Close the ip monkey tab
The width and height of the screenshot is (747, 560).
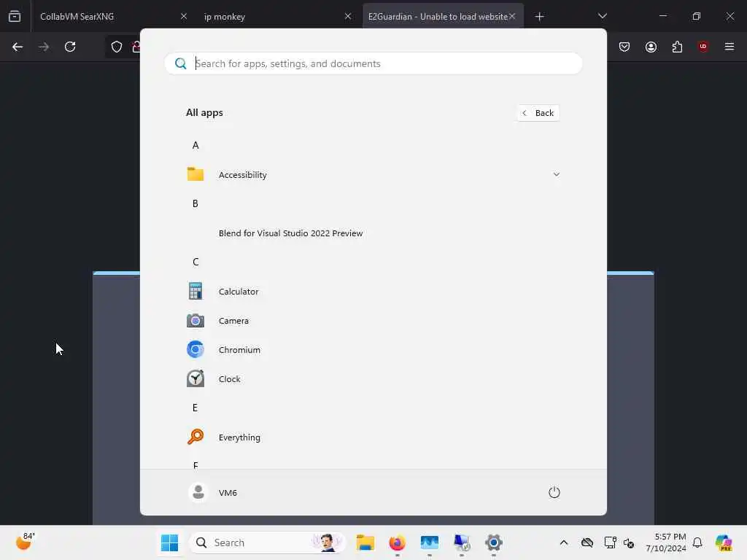tap(348, 17)
